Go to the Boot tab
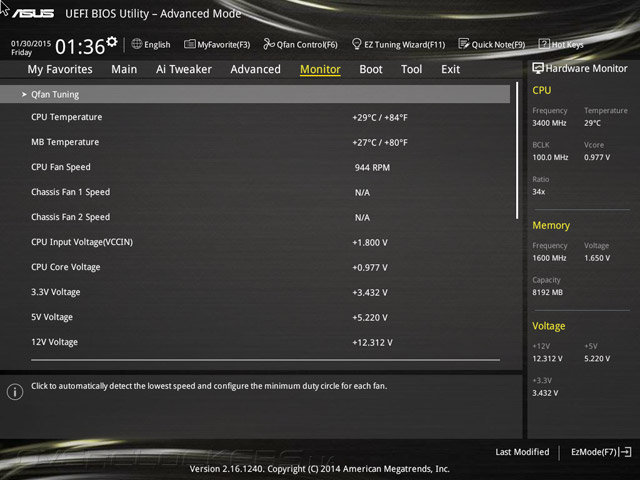 click(371, 69)
